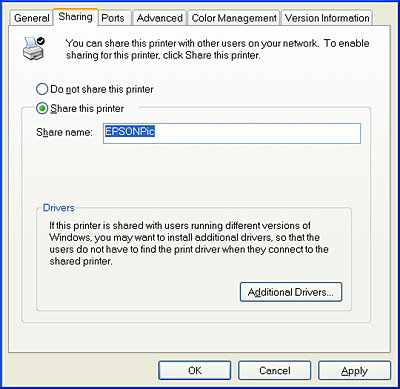The image size is (400, 389).
Task: Apply the sharing settings
Action: [x=354, y=371]
